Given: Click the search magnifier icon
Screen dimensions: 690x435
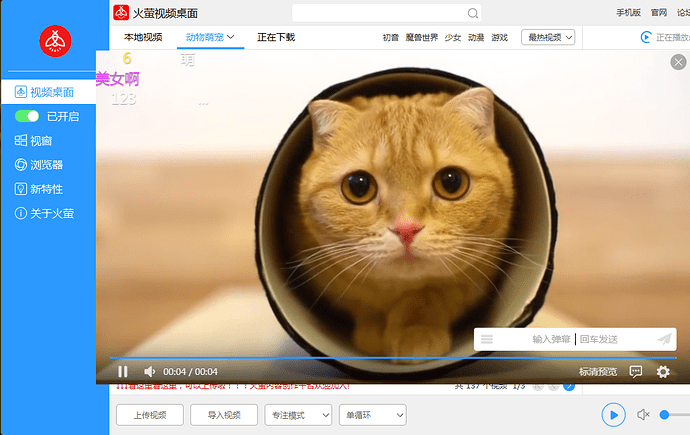Looking at the screenshot, I should (473, 13).
